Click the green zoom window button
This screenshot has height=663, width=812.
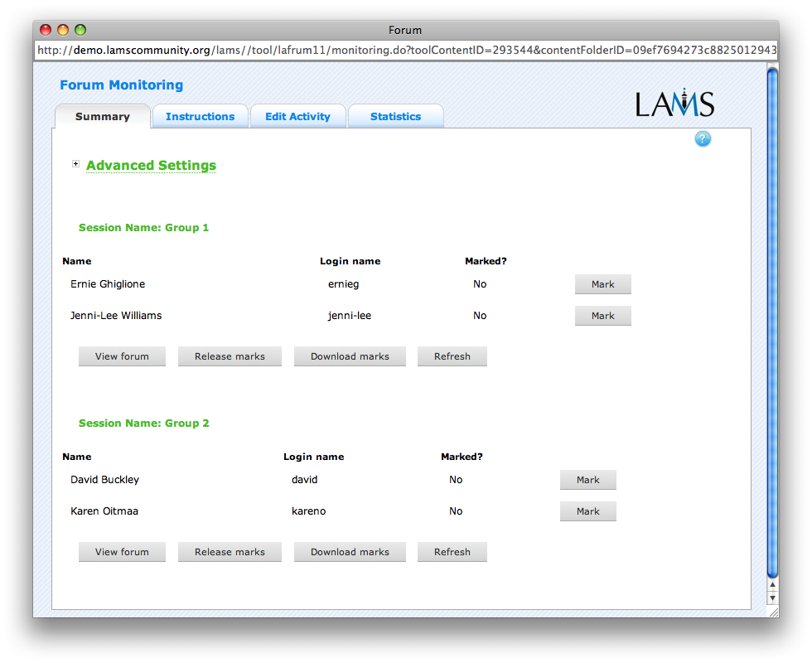pos(80,30)
